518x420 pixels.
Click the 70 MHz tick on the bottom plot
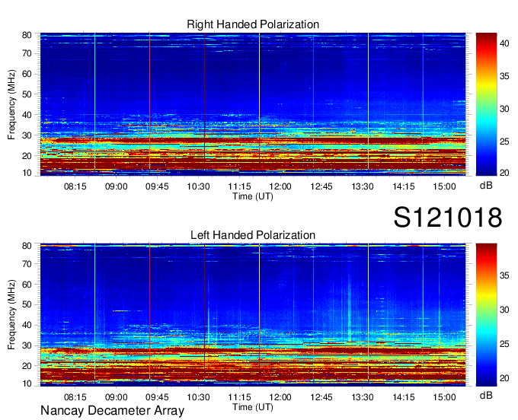(x=27, y=264)
